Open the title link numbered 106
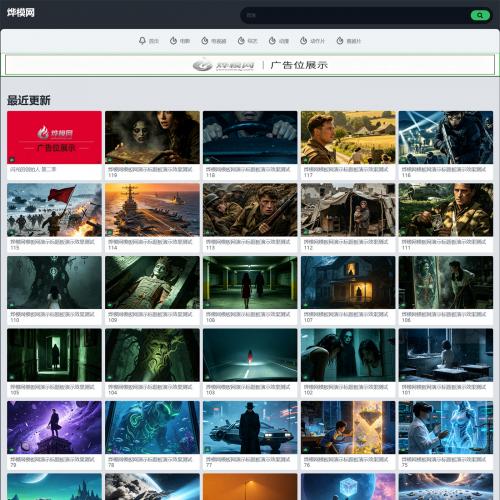Viewport: 500px width, 500px height. click(x=444, y=317)
